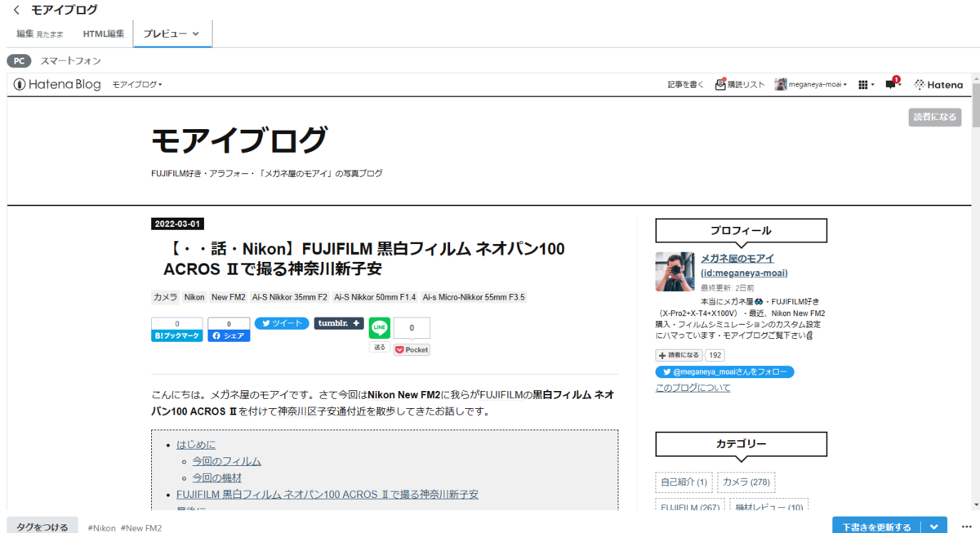980x533 pixels.
Task: Click the #Nikon tag at bottom
Action: tap(102, 528)
